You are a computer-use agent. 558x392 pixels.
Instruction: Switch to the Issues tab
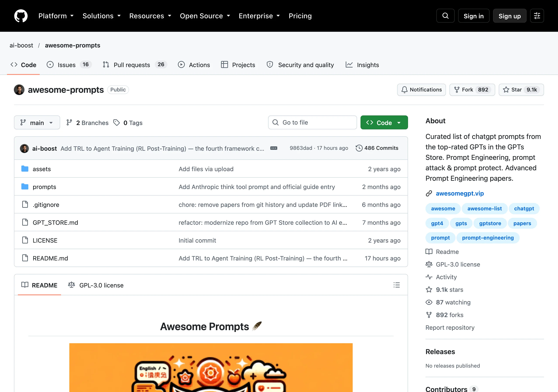[x=69, y=65]
